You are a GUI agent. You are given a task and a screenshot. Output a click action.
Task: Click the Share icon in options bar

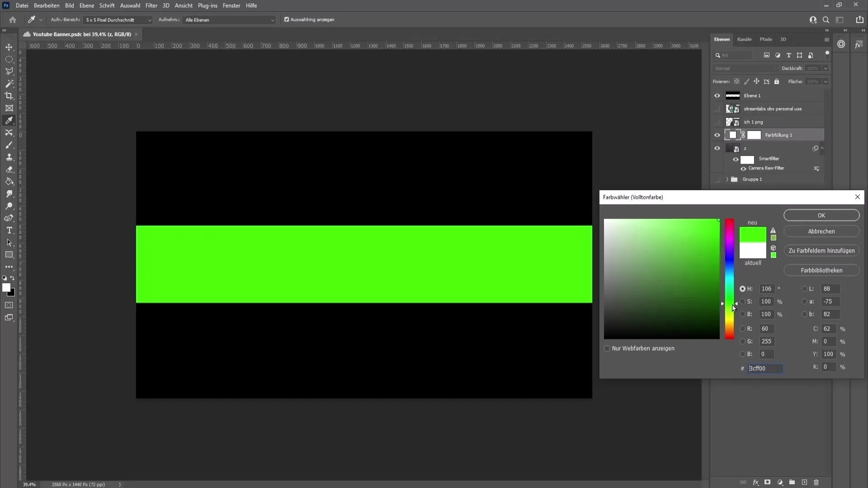coord(859,20)
